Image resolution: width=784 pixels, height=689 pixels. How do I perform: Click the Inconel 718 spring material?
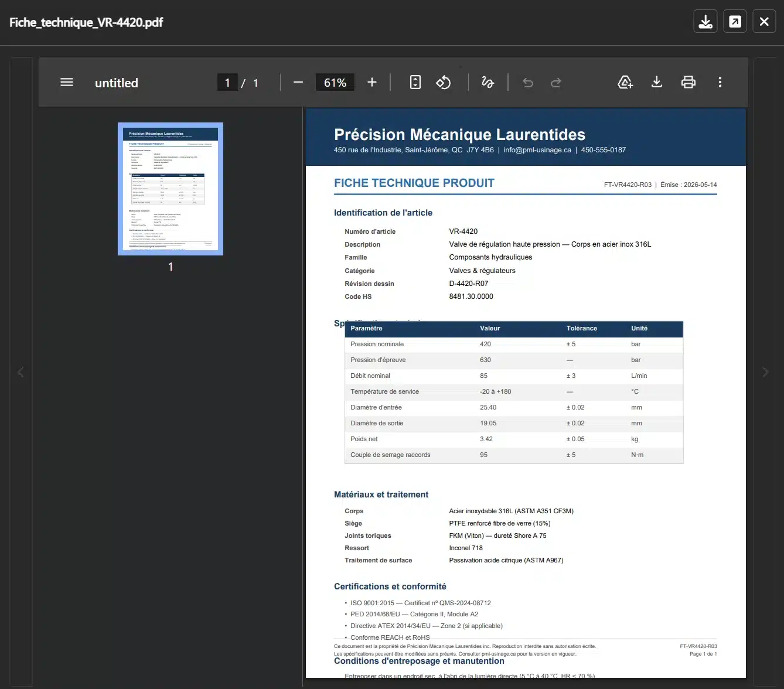point(466,548)
